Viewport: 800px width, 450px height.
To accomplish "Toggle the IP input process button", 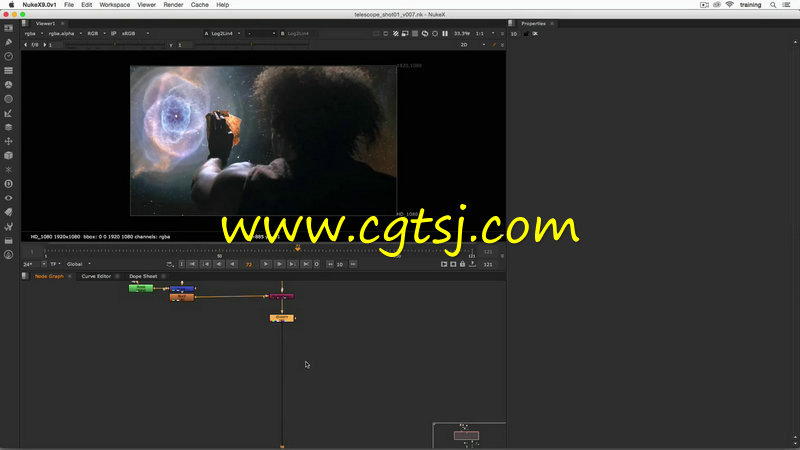I will pos(113,34).
